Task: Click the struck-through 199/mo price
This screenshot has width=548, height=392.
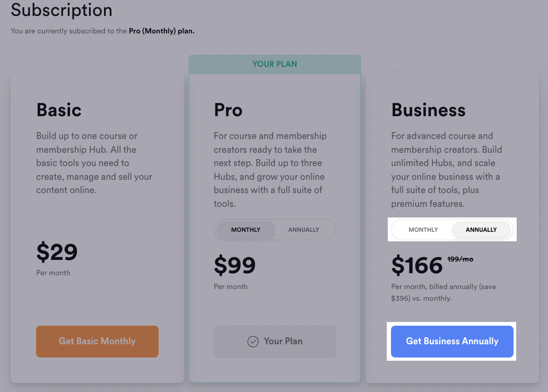Action: [x=460, y=259]
